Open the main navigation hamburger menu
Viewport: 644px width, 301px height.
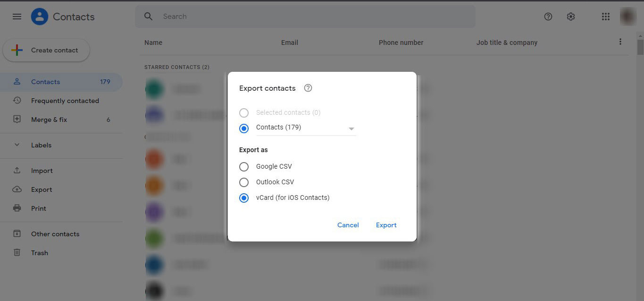point(17,16)
